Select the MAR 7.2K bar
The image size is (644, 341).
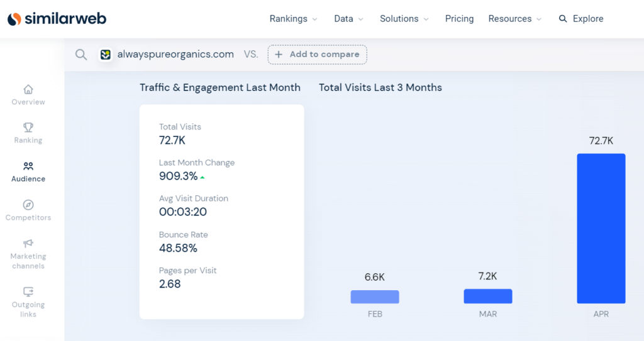point(487,296)
